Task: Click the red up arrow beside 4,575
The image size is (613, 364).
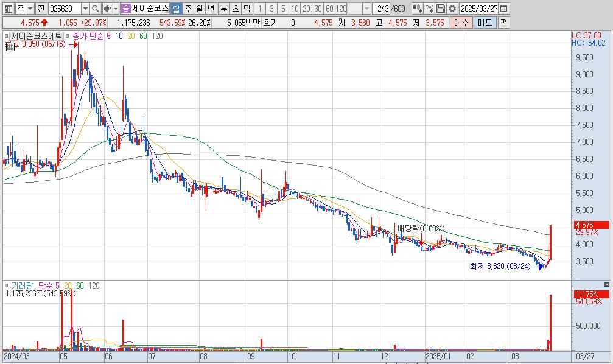Action: pyautogui.click(x=44, y=23)
